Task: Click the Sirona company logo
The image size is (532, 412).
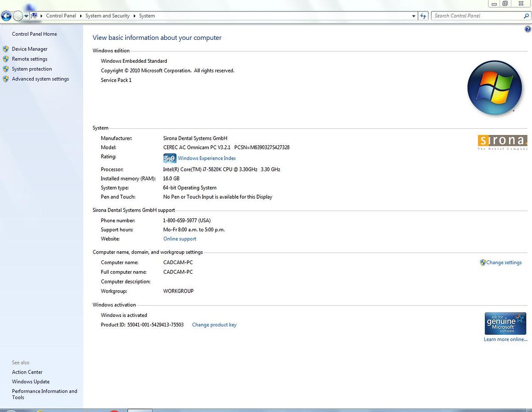Action: coord(502,141)
